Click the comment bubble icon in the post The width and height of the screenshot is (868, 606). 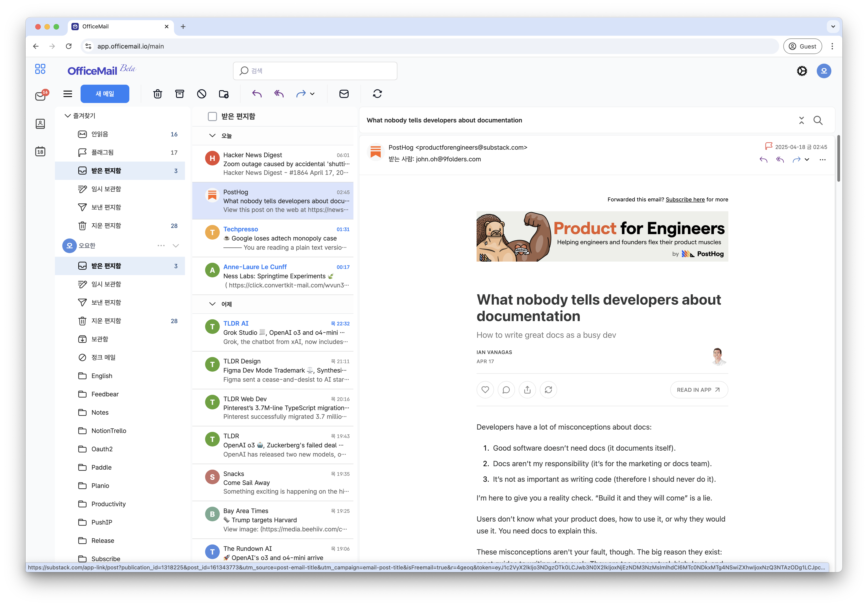pos(506,390)
